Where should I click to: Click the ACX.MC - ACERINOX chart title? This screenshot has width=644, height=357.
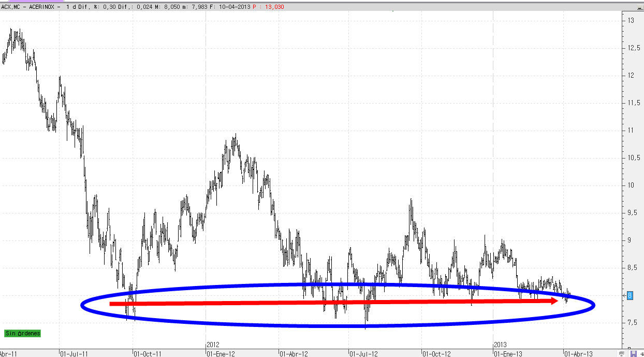(x=31, y=7)
